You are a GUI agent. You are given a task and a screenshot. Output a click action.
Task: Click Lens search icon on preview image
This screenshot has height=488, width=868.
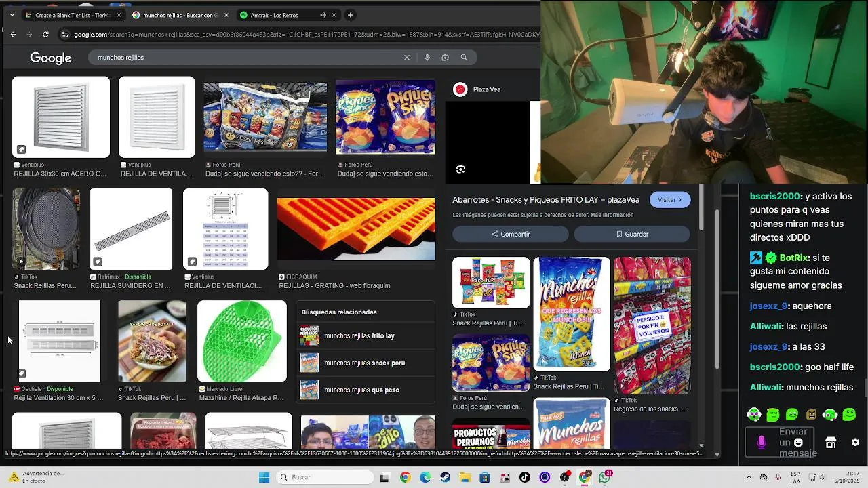(460, 169)
